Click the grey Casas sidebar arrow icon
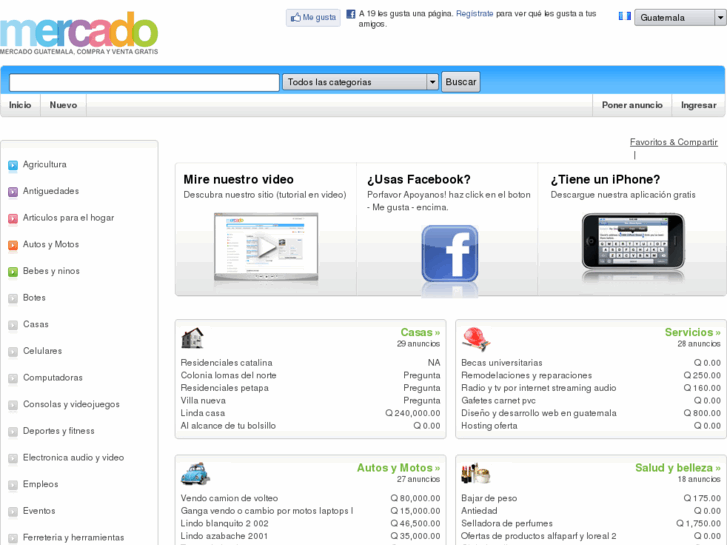727x545 pixels. 13,325
